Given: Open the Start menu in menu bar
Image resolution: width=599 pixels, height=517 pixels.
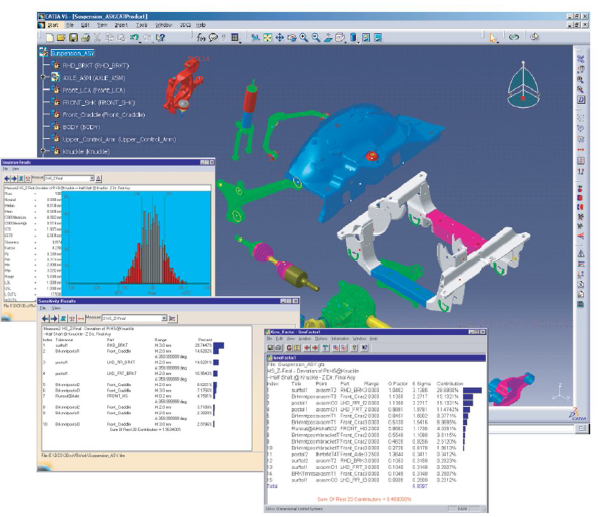Looking at the screenshot, I should [x=53, y=25].
